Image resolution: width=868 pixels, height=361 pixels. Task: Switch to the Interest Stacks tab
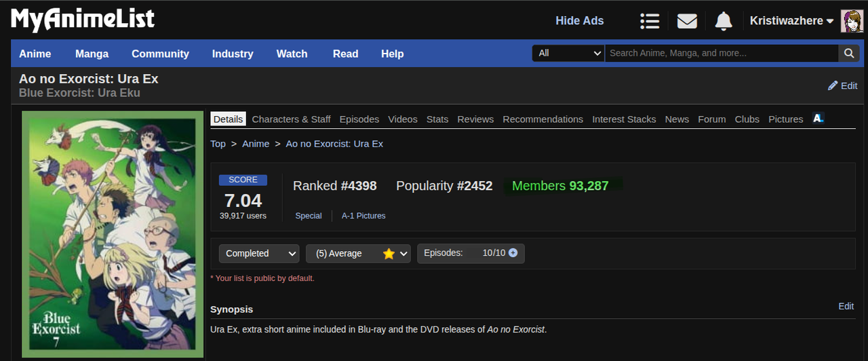click(x=624, y=119)
